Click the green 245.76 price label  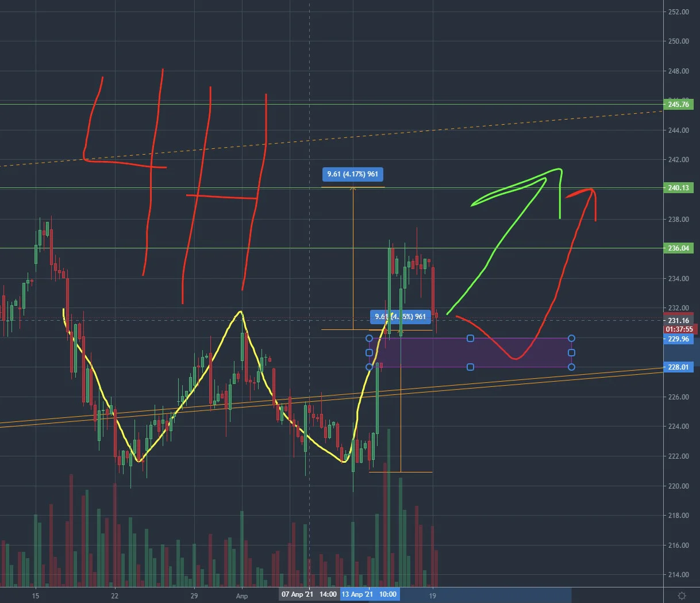(x=678, y=105)
